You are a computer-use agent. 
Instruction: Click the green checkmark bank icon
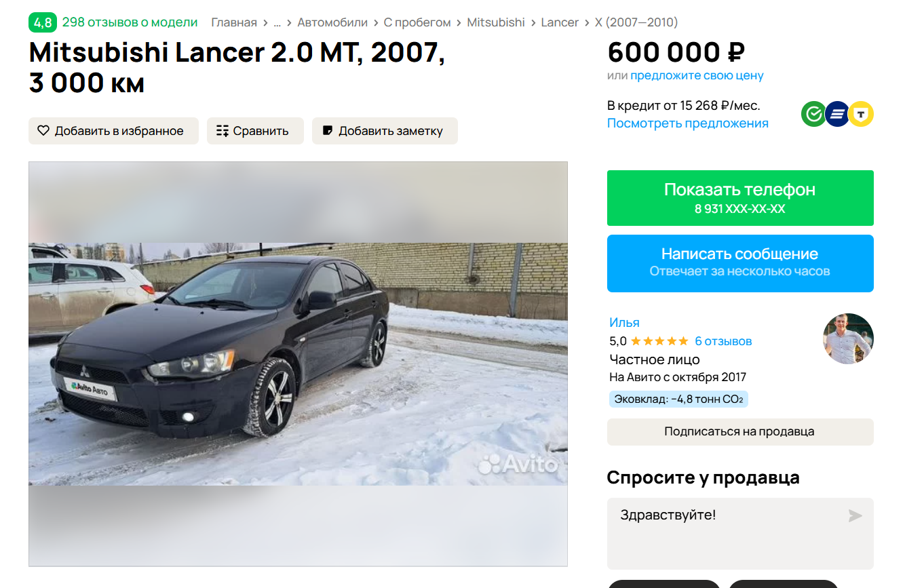tap(813, 114)
